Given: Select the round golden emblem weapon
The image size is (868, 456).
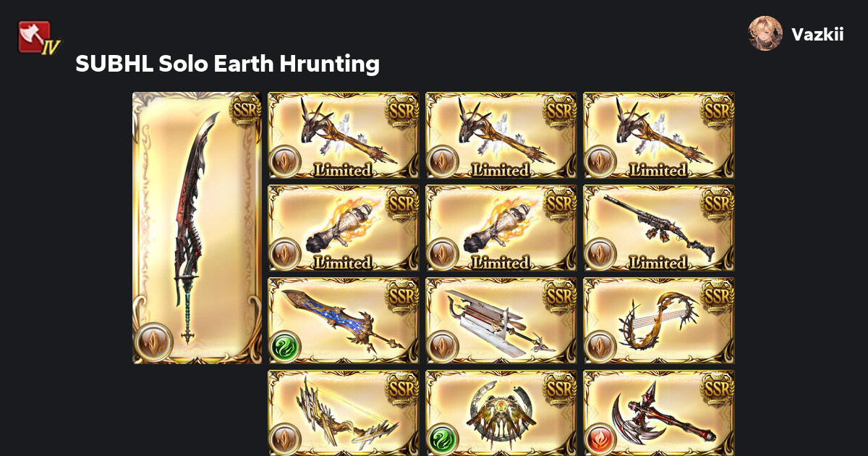Looking at the screenshot, I should point(501,413).
